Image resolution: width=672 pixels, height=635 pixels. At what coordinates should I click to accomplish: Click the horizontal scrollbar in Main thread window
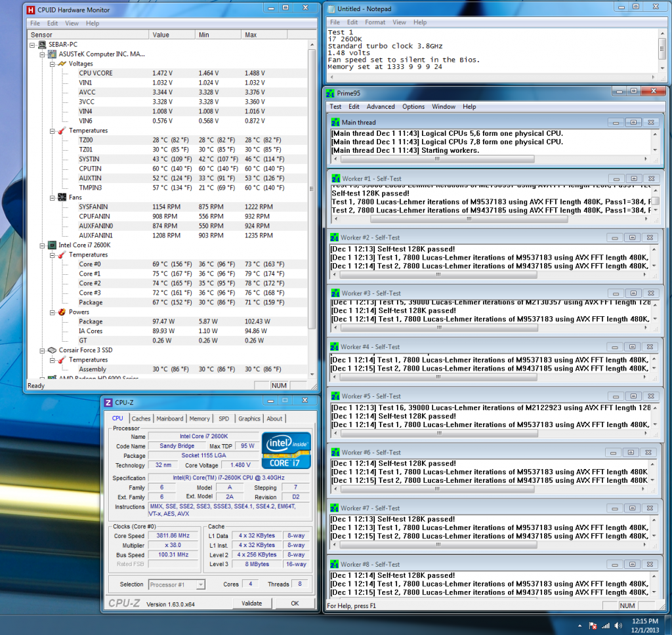click(x=437, y=159)
